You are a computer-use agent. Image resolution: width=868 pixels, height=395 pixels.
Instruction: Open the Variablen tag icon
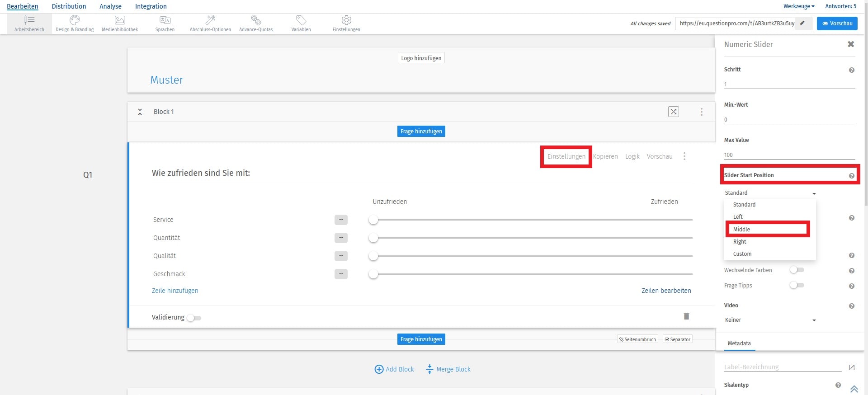click(301, 20)
